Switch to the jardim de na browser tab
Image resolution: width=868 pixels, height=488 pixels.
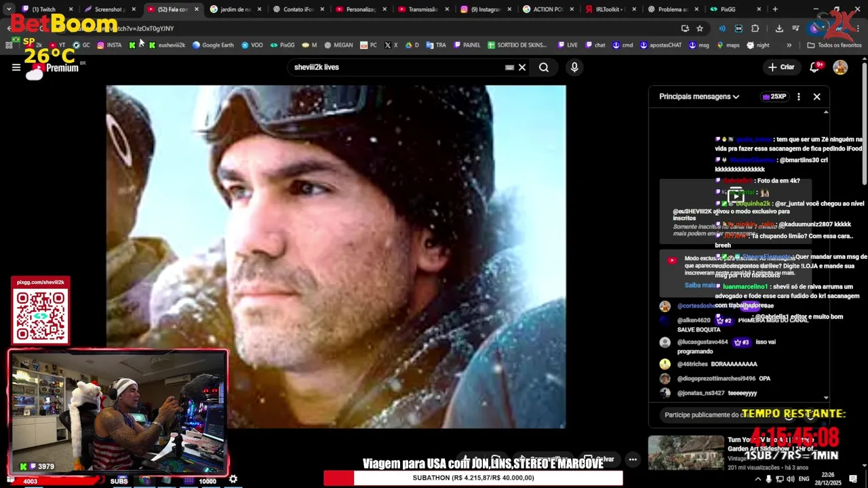tap(235, 9)
